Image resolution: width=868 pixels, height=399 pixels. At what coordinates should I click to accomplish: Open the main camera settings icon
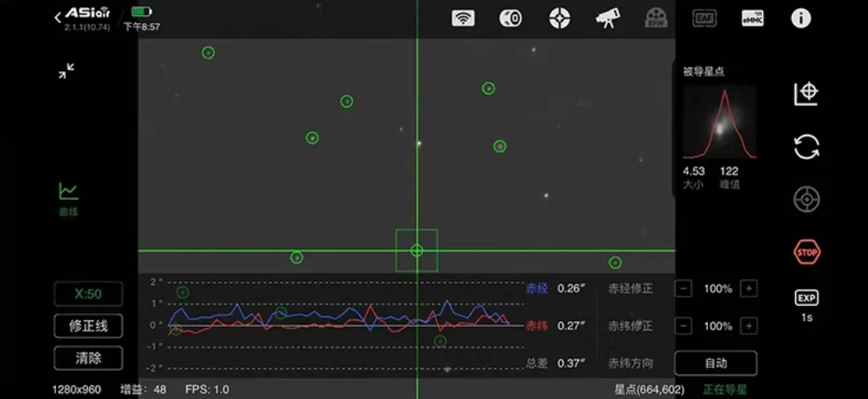(511, 19)
